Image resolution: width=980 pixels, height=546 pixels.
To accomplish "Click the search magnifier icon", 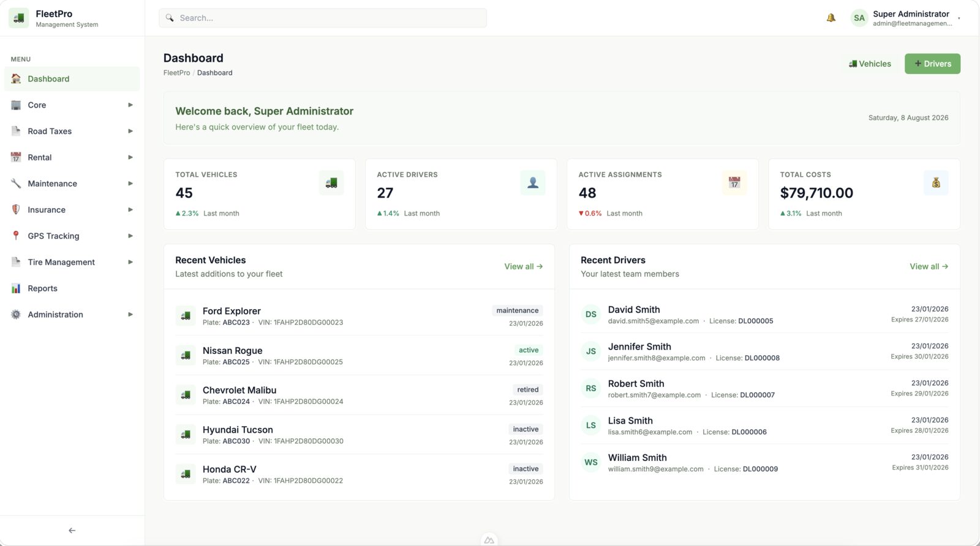I will (170, 18).
